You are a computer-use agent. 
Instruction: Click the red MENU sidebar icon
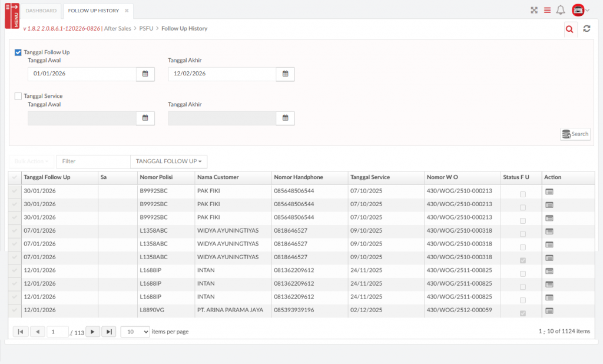[12, 15]
